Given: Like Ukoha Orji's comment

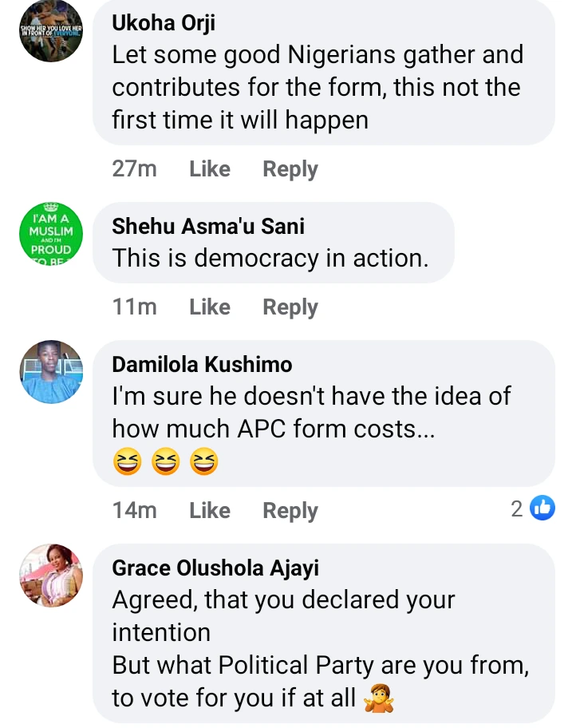Looking at the screenshot, I should click(210, 169).
